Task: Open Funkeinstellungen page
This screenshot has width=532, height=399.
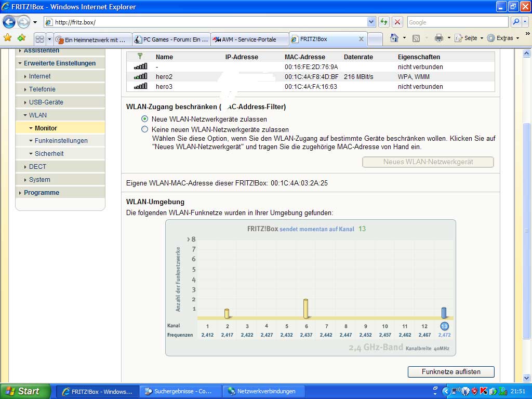Action: coord(60,140)
